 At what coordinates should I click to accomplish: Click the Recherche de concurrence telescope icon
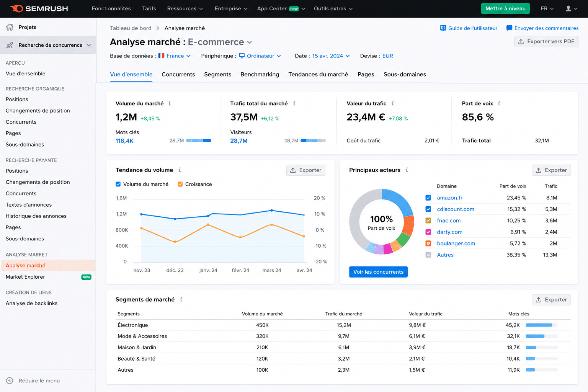(10, 45)
